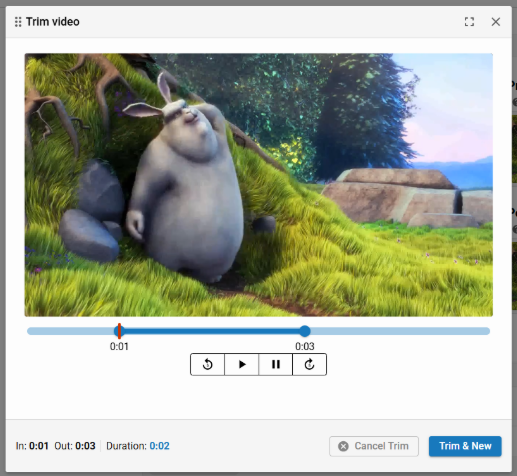
Task: Click the Out 0:03 value
Action: click(x=85, y=446)
